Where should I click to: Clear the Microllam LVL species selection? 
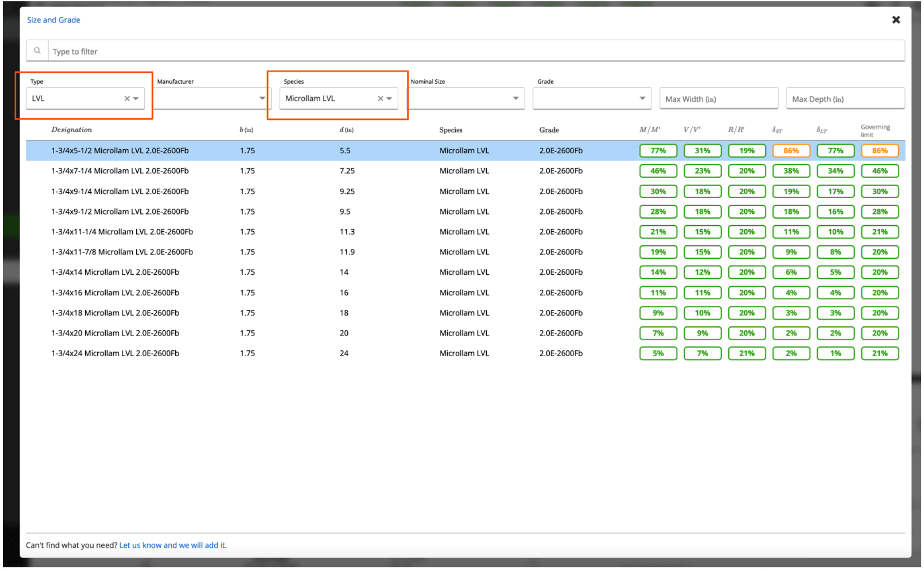(380, 99)
